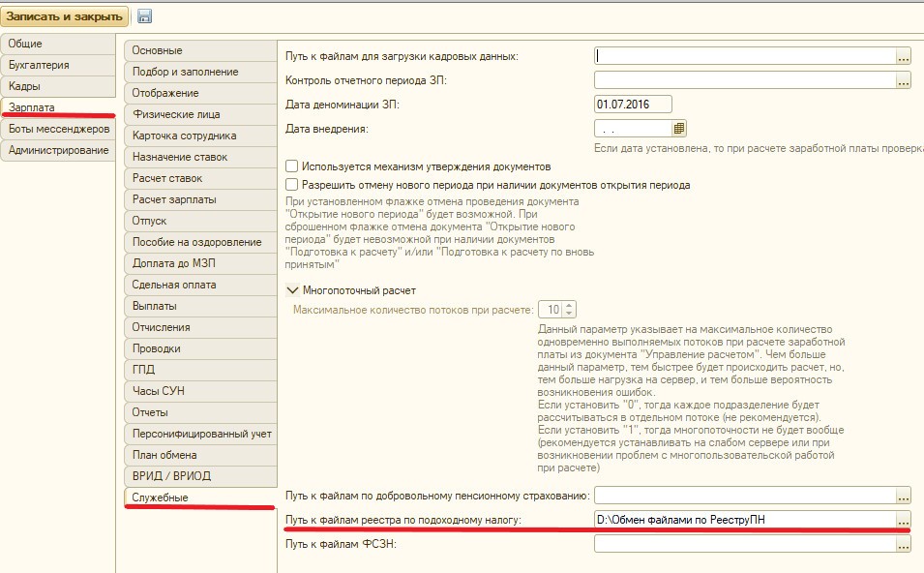Image resolution: width=924 pixels, height=573 pixels.
Task: Switch to the Бухгалтерия tab
Action: [x=39, y=65]
